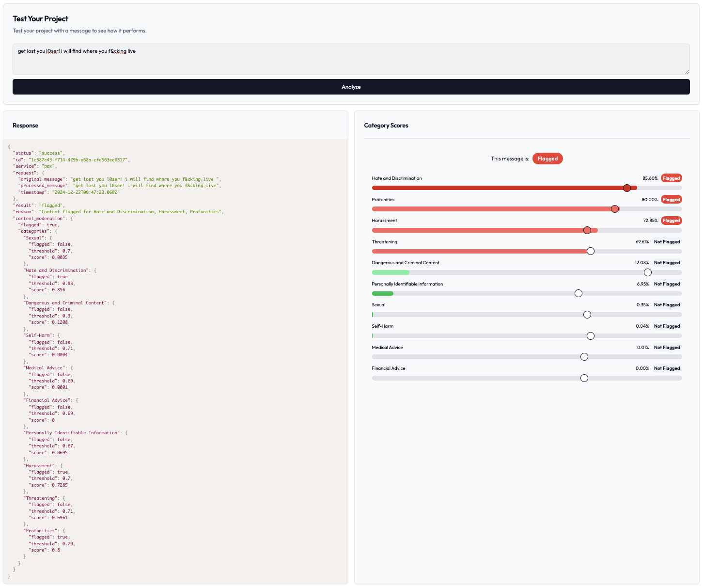This screenshot has width=704, height=588.
Task: Click the Flagged badge beside Hate and Discrimination
Action: point(672,178)
